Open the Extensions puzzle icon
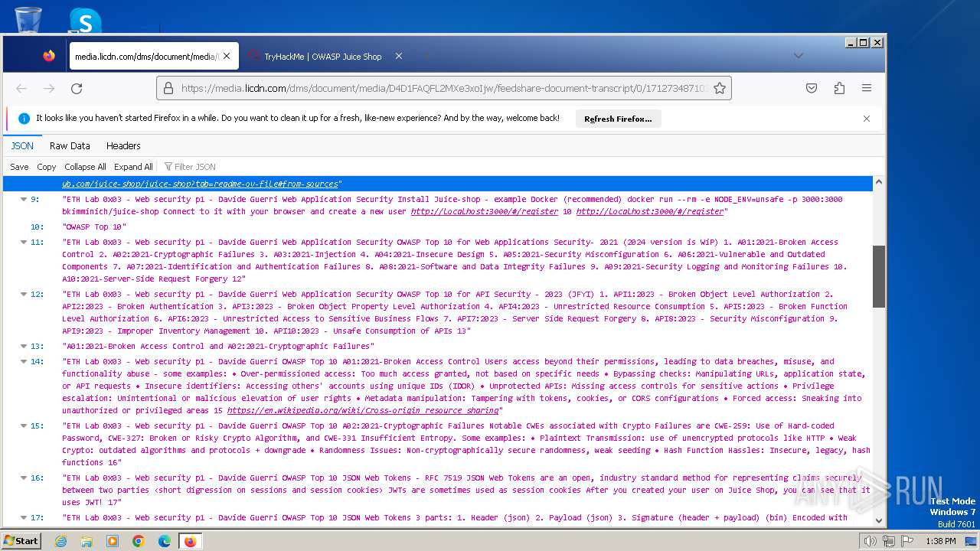The image size is (980, 551). click(x=839, y=88)
